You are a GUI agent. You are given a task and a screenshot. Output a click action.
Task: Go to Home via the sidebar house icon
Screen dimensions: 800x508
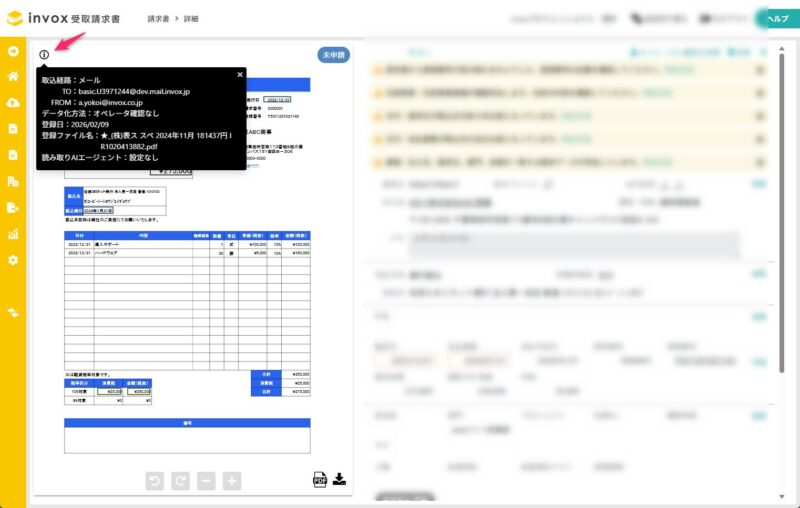(x=13, y=77)
